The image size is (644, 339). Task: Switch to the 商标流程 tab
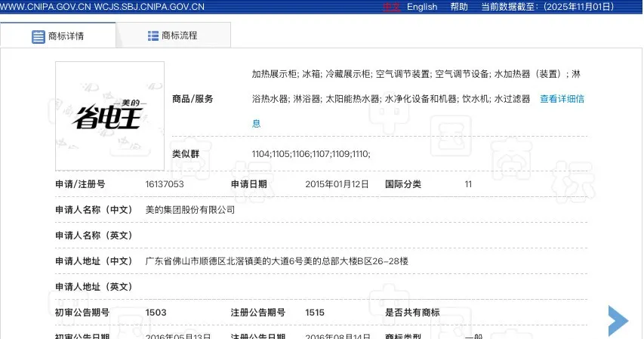pyautogui.click(x=173, y=35)
